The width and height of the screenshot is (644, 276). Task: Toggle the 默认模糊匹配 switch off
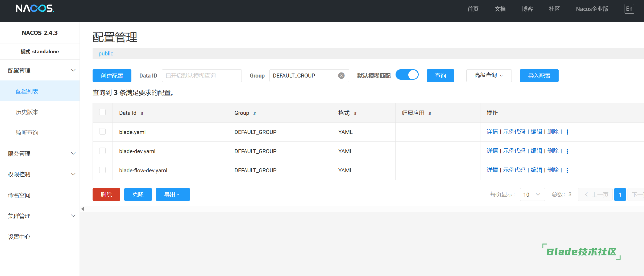click(x=407, y=75)
